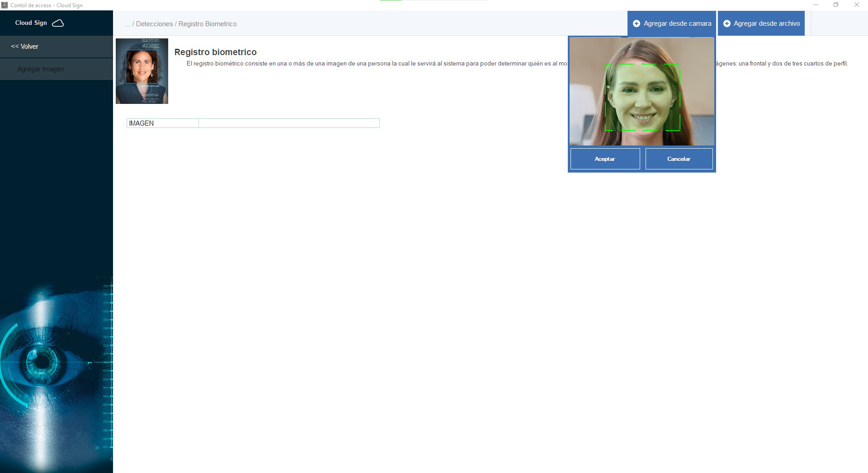The width and height of the screenshot is (868, 473).
Task: Restore down the application window
Action: coord(836,5)
